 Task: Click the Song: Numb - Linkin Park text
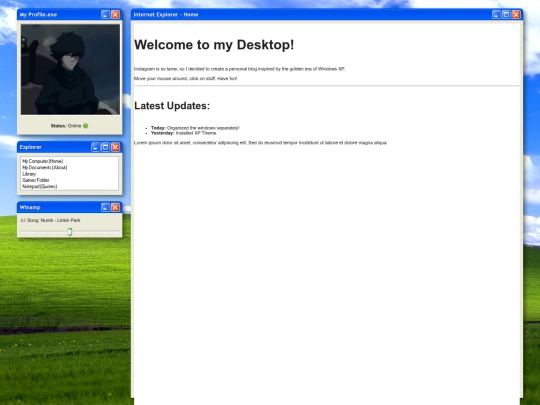pyautogui.click(x=50, y=220)
